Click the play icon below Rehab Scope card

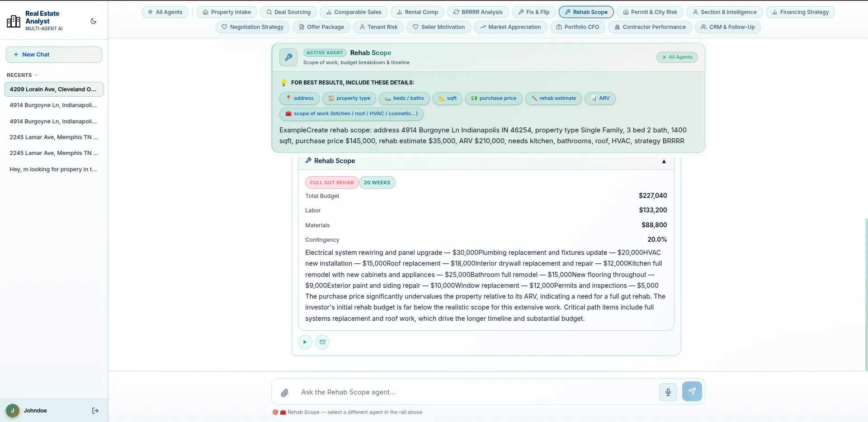[305, 342]
